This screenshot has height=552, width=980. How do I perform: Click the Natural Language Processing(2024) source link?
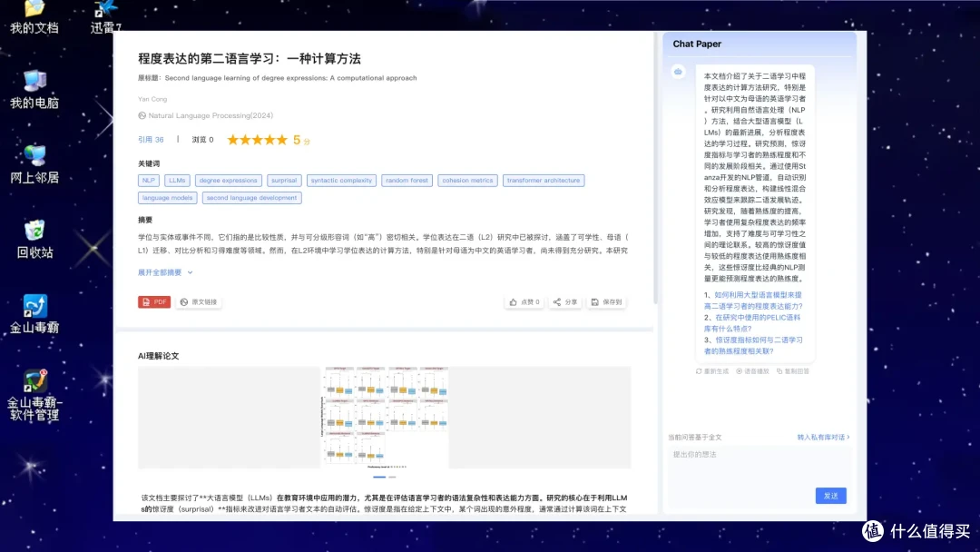(211, 115)
